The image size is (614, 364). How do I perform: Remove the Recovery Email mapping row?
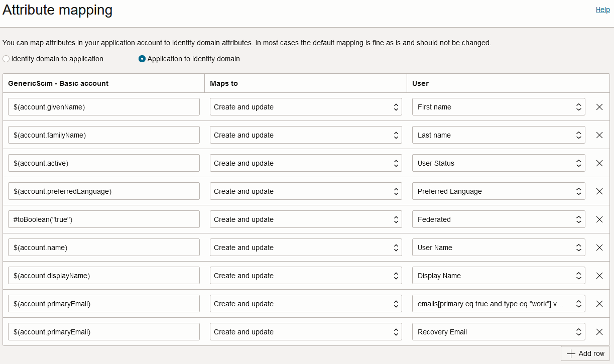coord(599,332)
